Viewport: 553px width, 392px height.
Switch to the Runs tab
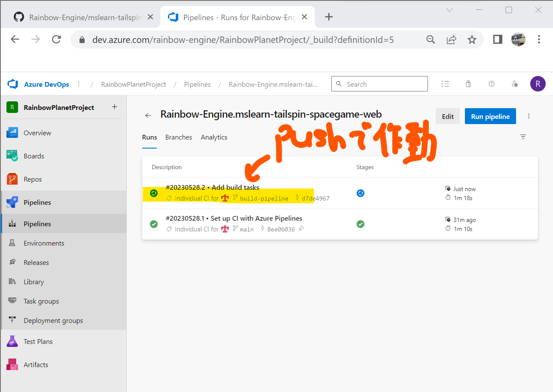click(150, 137)
